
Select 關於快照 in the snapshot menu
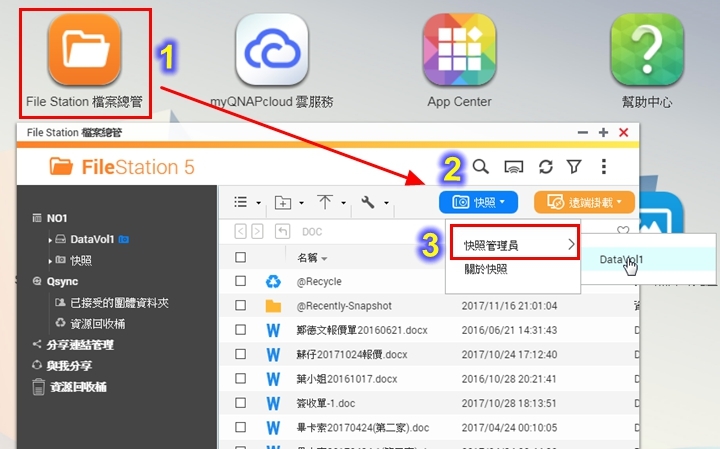click(486, 269)
